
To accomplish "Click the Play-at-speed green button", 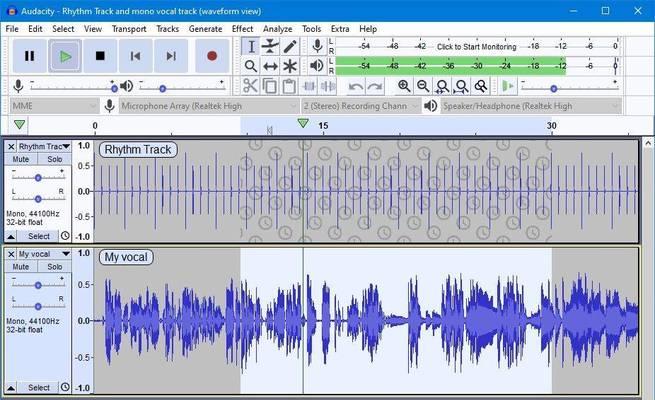I will tap(508, 86).
